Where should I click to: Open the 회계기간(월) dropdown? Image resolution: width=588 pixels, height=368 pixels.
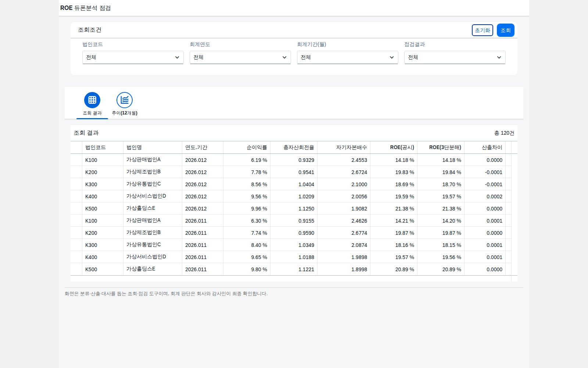click(348, 57)
